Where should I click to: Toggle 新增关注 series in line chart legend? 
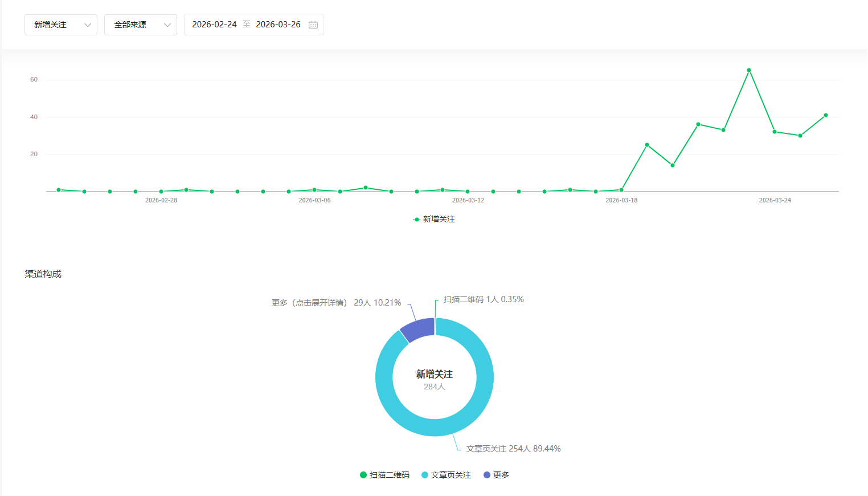pyautogui.click(x=434, y=219)
